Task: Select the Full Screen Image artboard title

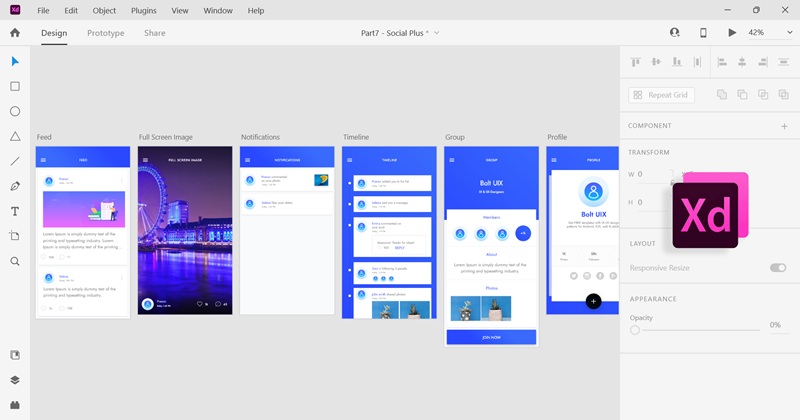Action: click(166, 137)
